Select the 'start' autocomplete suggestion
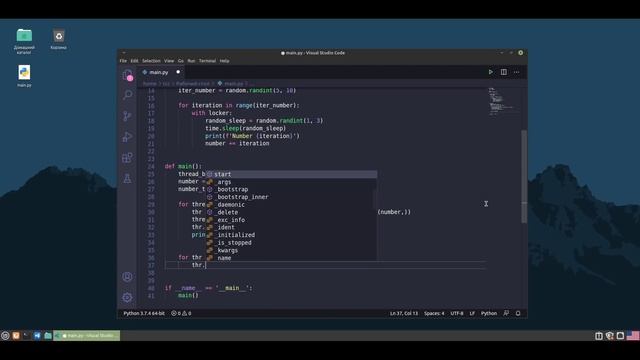 [291, 174]
